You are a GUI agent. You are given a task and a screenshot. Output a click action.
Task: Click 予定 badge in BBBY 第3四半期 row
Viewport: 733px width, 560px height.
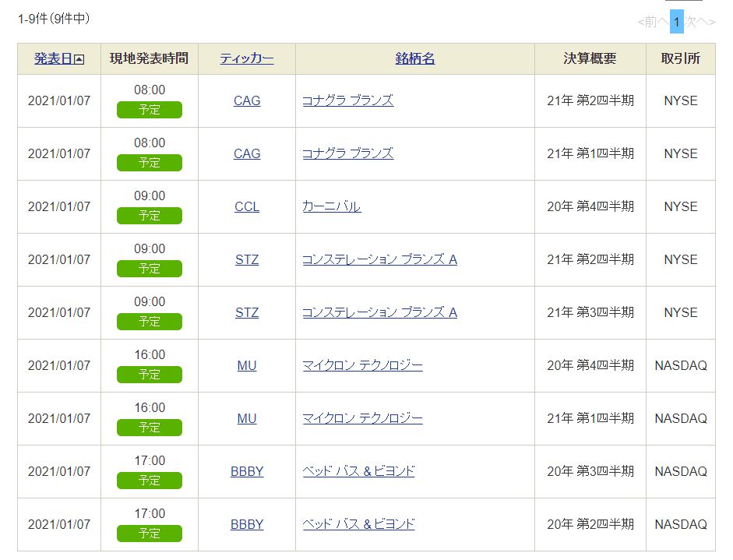tap(150, 481)
